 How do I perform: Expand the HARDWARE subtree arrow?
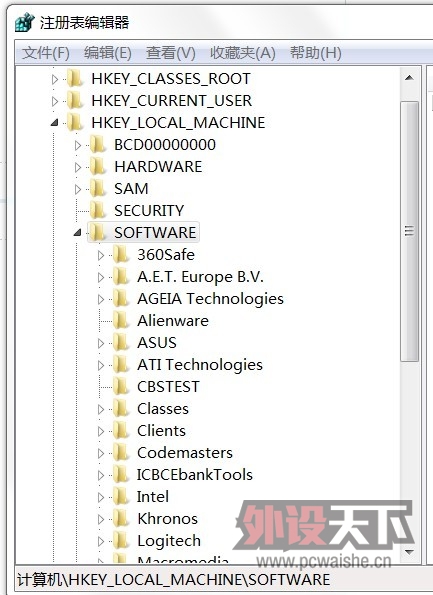coord(78,167)
